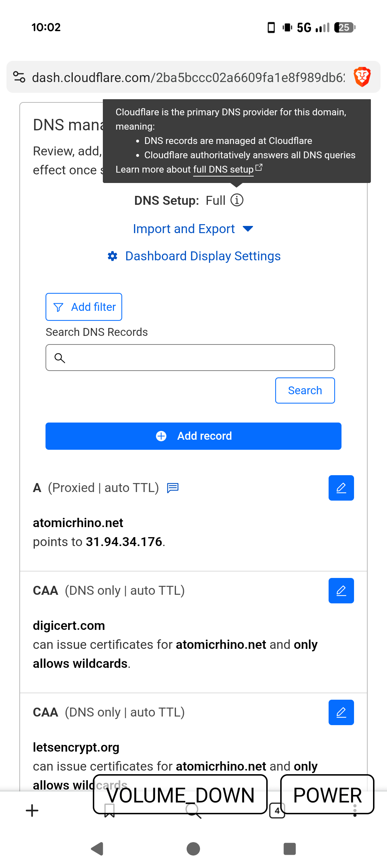The height and width of the screenshot is (868, 387).
Task: Click the blue Add record button
Action: (193, 436)
